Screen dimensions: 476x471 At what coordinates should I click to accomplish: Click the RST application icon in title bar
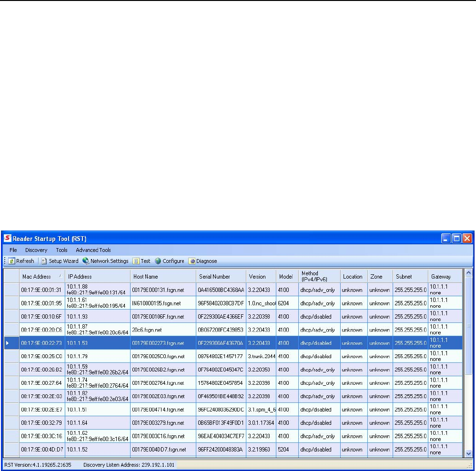point(8,238)
